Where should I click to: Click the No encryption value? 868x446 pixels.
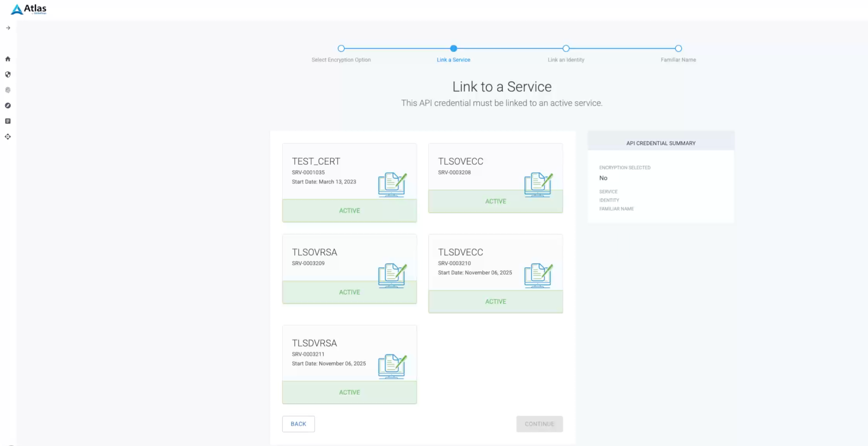(x=603, y=178)
